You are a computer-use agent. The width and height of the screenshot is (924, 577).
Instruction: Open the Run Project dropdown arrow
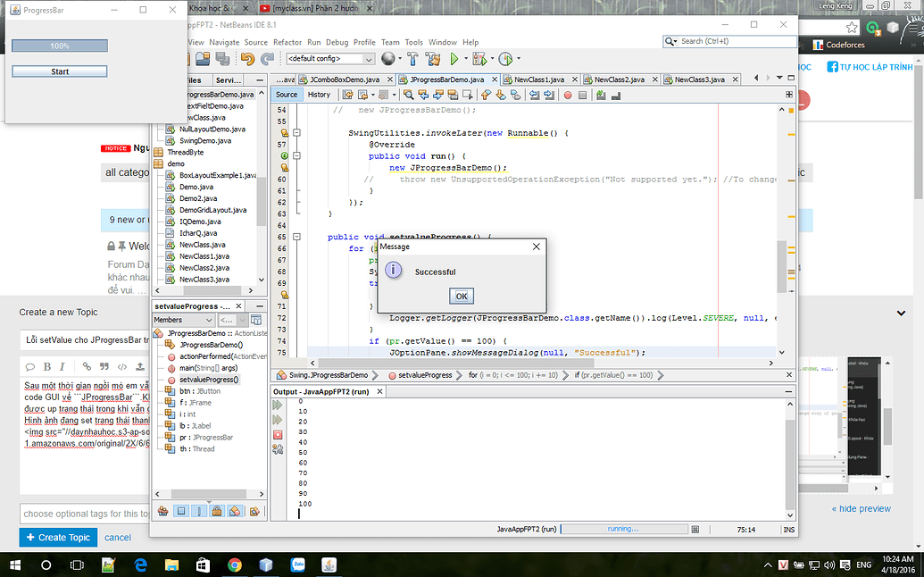[465, 59]
